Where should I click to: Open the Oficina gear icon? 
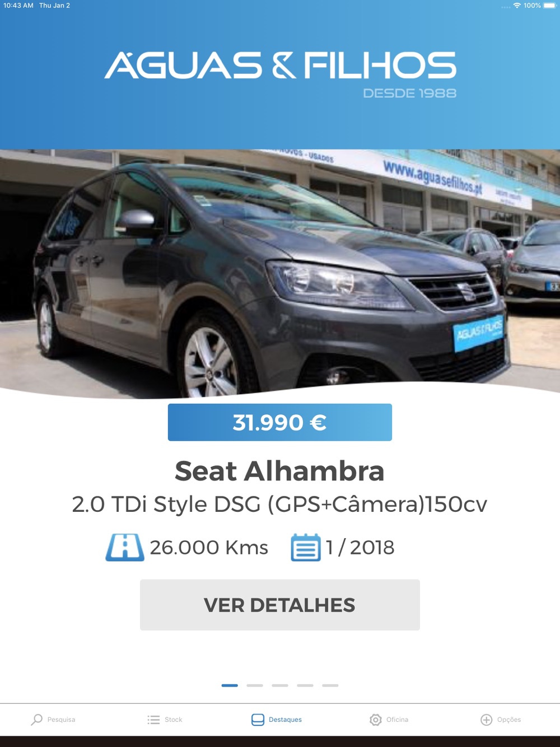click(376, 720)
